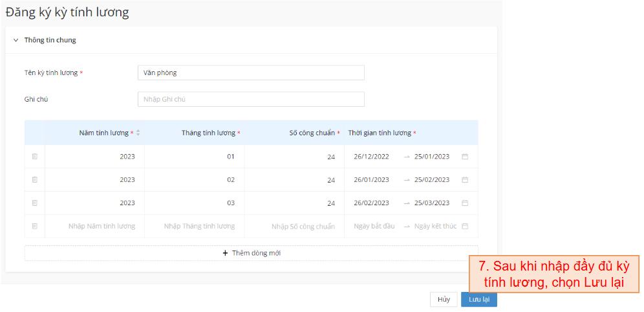The height and width of the screenshot is (312, 644).
Task: Click Thêm dòng mới to add row
Action: point(251,253)
